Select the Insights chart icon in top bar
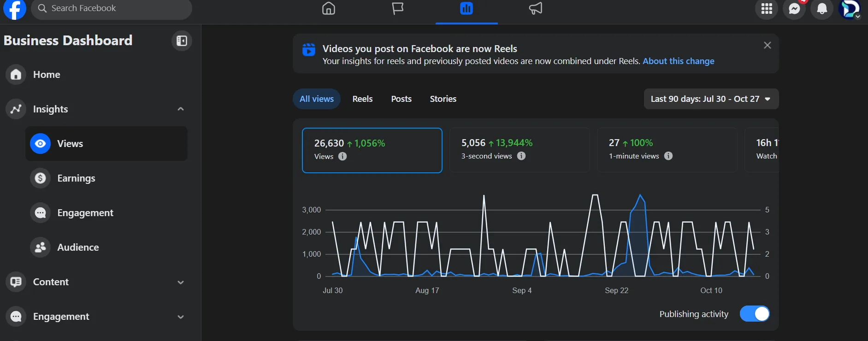 point(466,9)
